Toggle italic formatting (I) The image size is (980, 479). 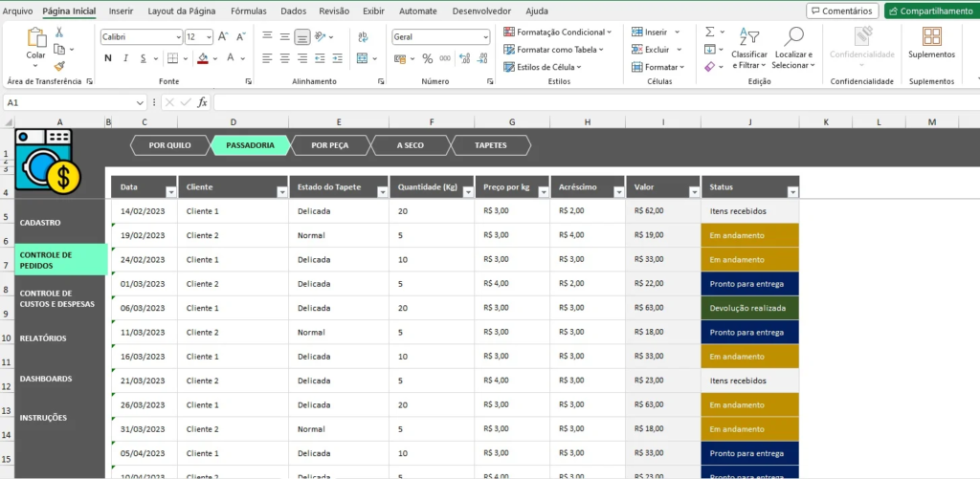point(127,58)
